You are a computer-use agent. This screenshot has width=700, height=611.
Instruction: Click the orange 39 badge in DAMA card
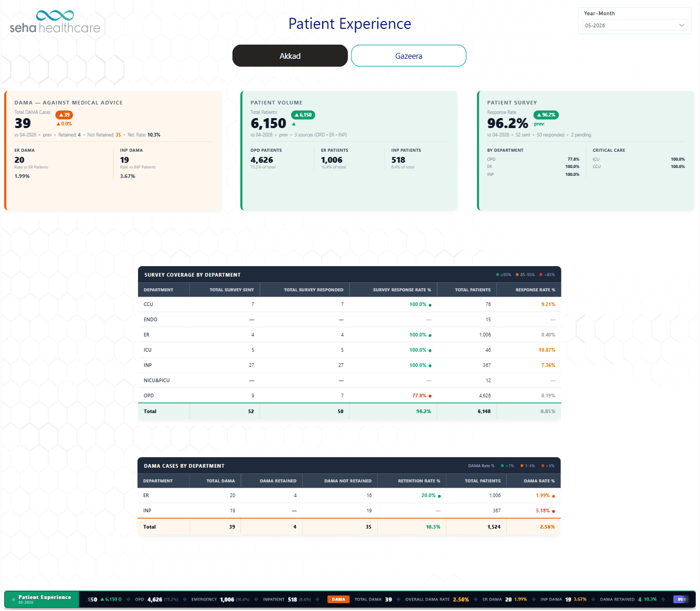[x=64, y=114]
